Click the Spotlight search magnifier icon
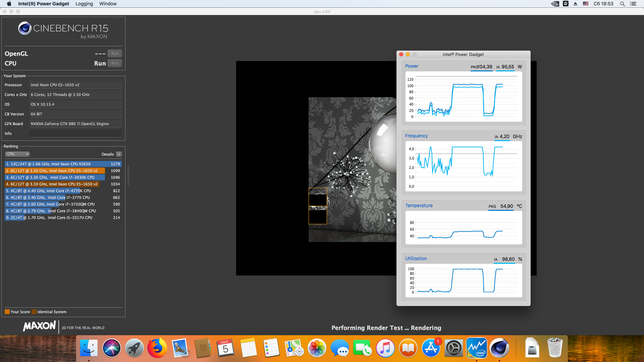Screen dimensions: 644x362 pyautogui.click(x=622, y=4)
